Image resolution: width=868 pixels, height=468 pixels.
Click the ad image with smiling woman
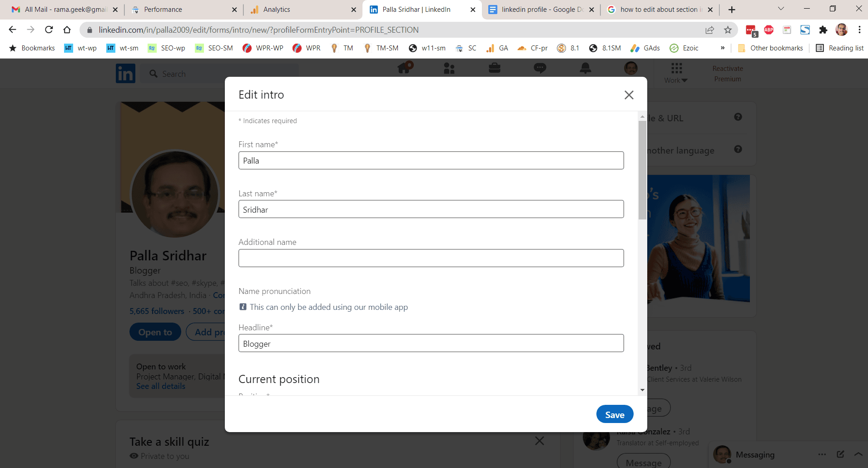pos(699,239)
